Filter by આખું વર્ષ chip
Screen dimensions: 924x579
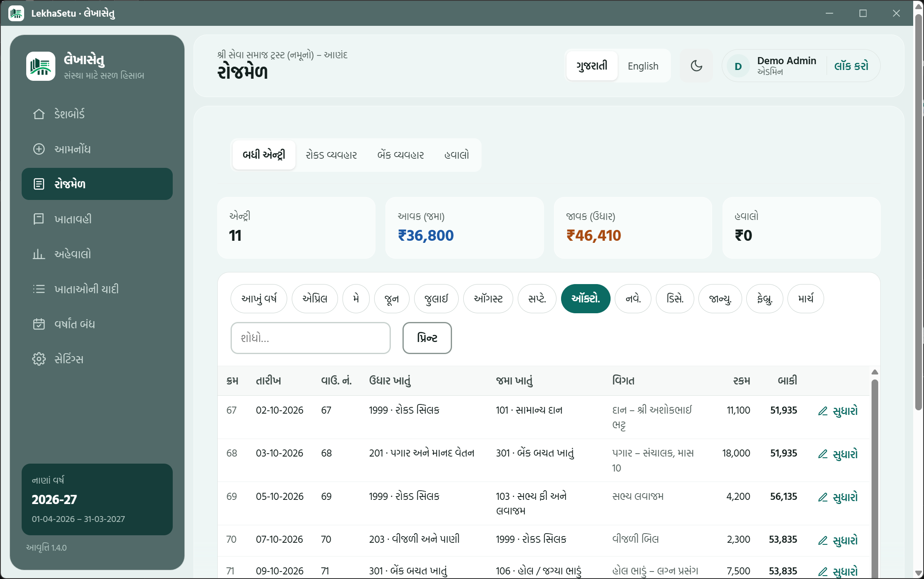259,299
